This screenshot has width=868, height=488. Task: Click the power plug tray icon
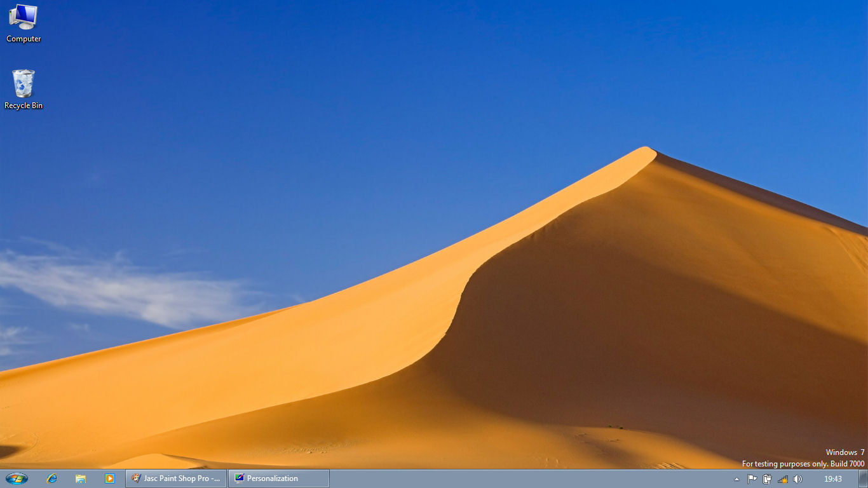click(767, 479)
